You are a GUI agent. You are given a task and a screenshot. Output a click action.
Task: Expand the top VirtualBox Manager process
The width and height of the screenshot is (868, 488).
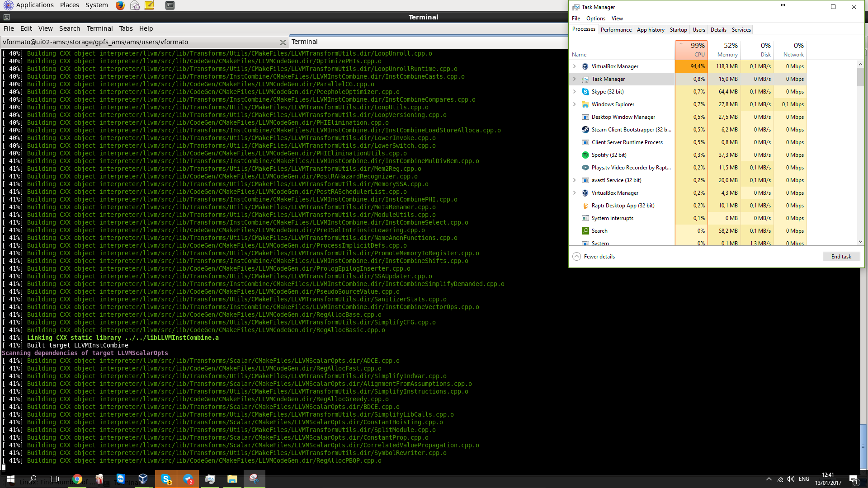(575, 66)
